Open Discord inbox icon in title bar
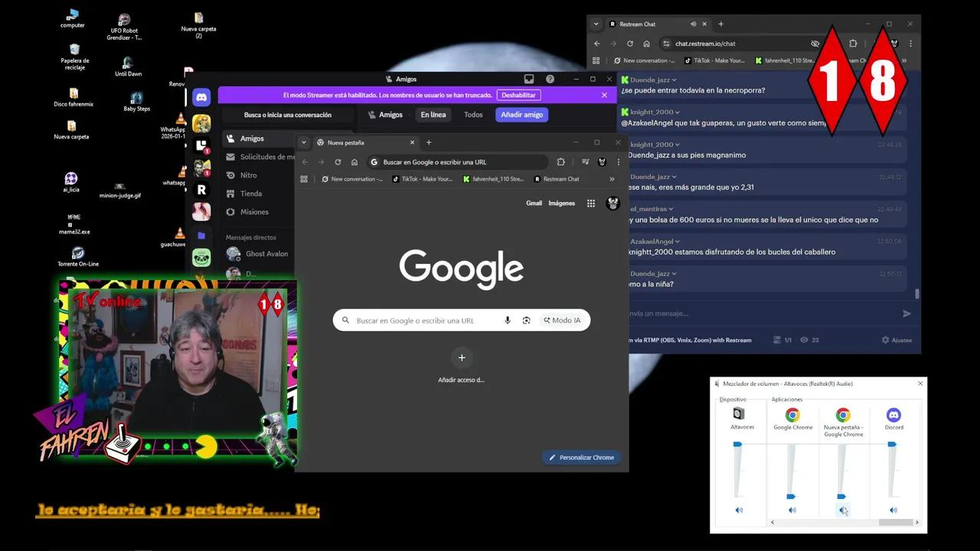The image size is (980, 551). coord(528,79)
